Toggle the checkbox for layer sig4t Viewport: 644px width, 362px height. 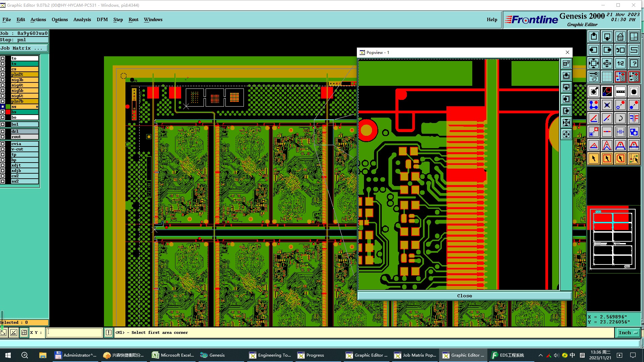coord(3,85)
